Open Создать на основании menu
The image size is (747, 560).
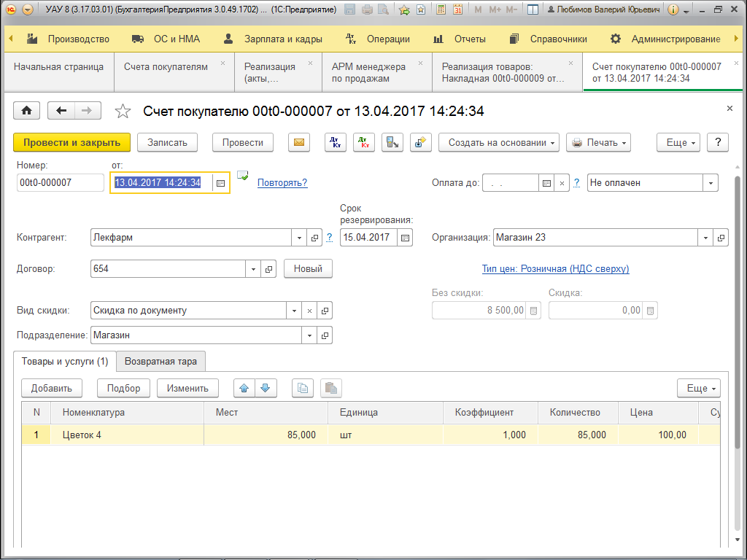499,142
